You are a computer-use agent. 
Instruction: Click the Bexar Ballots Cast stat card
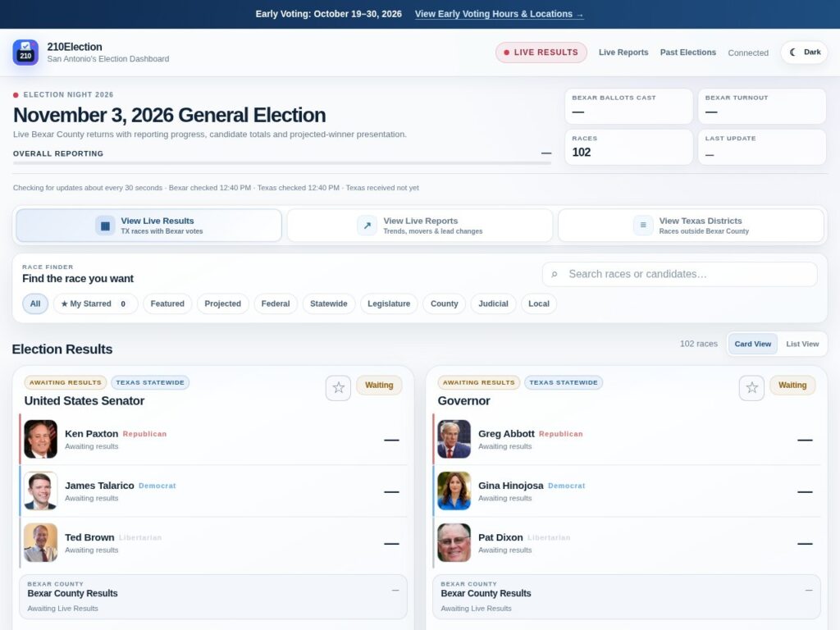coord(629,106)
